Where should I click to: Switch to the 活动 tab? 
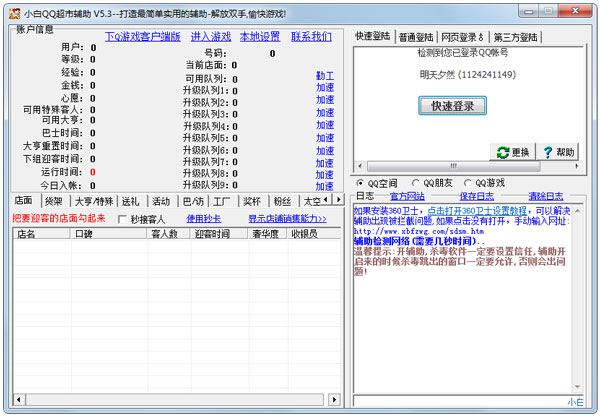click(x=161, y=202)
